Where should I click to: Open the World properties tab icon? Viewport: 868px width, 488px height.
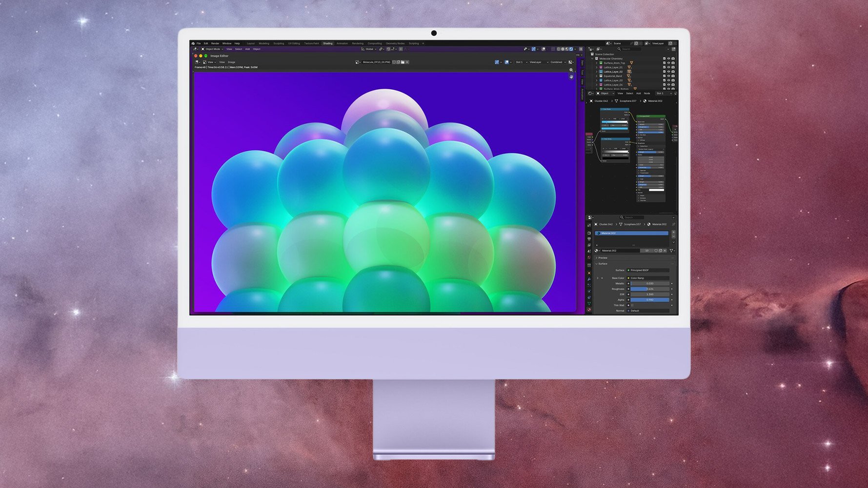coord(589,257)
